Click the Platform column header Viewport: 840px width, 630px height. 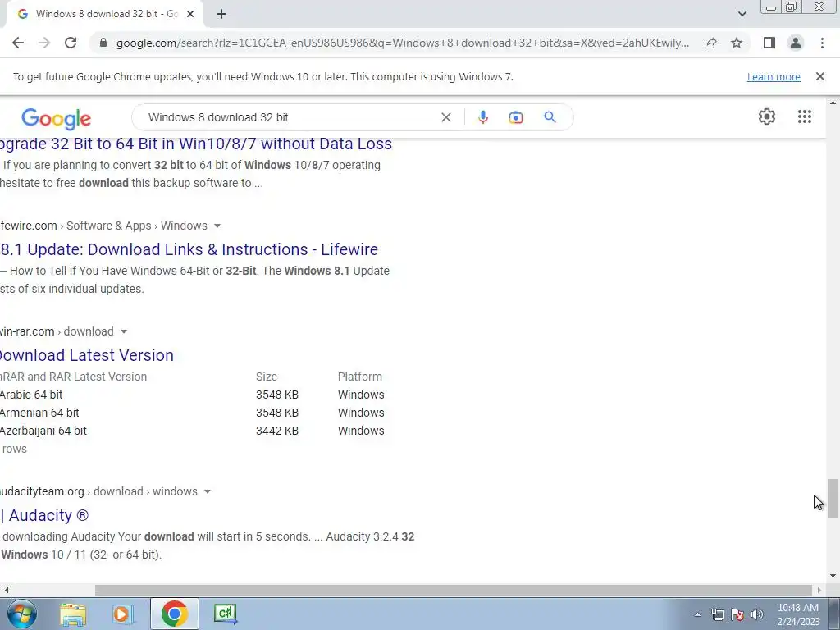click(360, 377)
